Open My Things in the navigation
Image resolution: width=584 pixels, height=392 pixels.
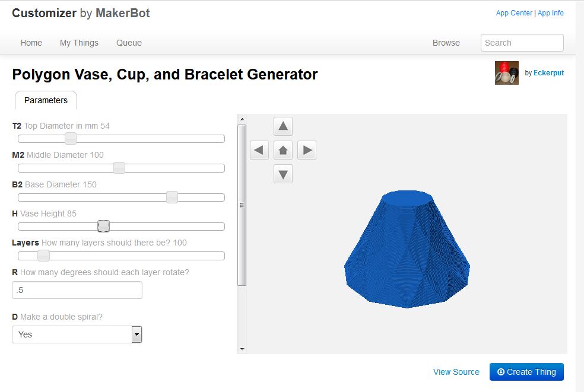(x=79, y=43)
